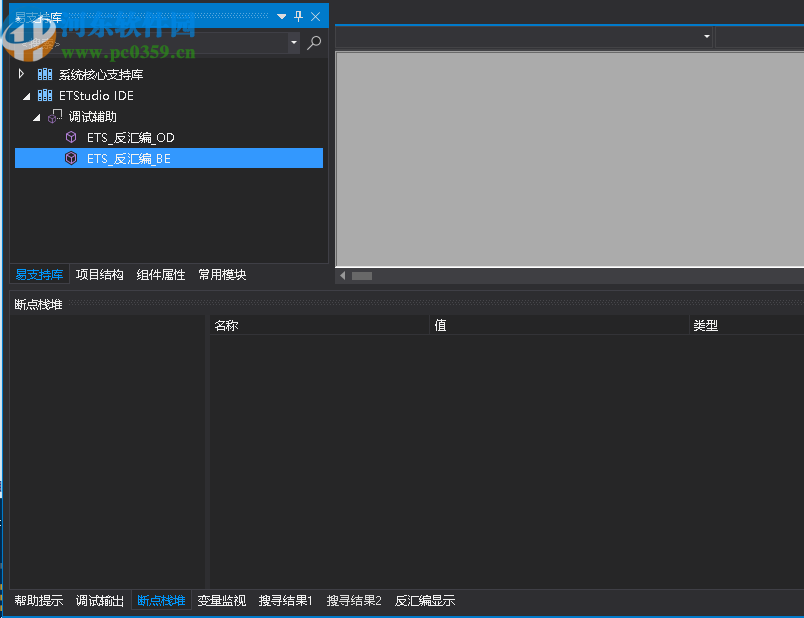Switch to the 项目结构 tab
This screenshot has height=618, width=804.
point(99,274)
